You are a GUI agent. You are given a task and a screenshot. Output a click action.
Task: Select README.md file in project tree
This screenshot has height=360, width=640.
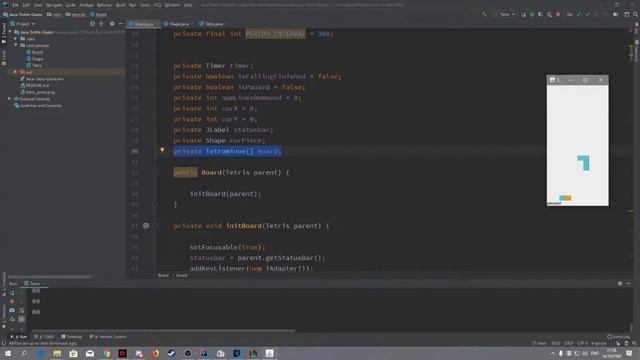click(x=35, y=85)
